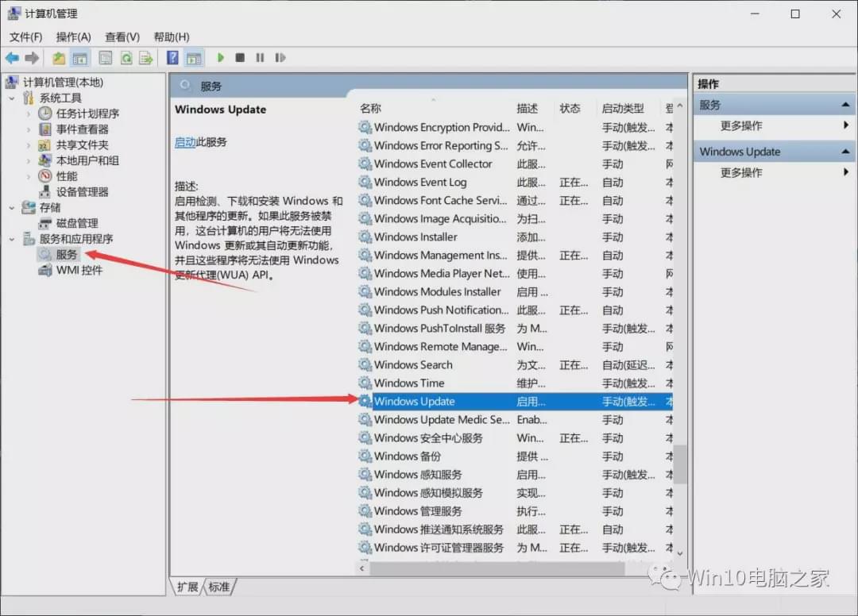Restart the service with the restart icon

point(280,57)
